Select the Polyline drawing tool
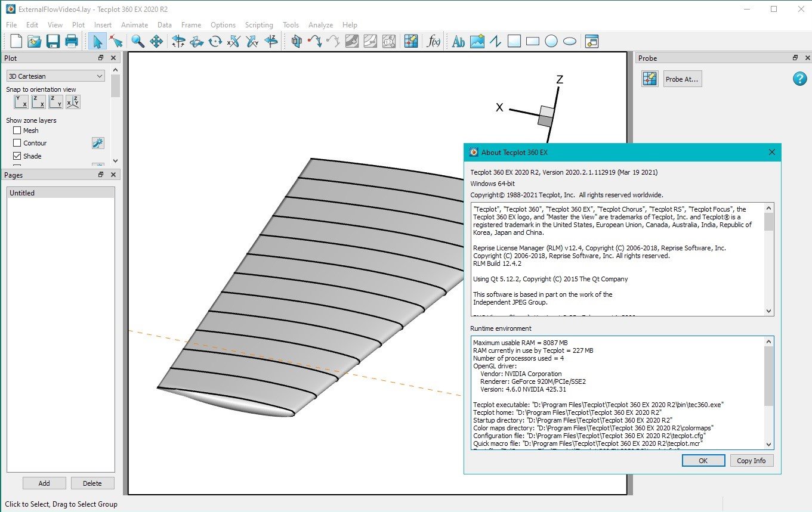Viewport: 812px width, 512px height. pos(495,41)
